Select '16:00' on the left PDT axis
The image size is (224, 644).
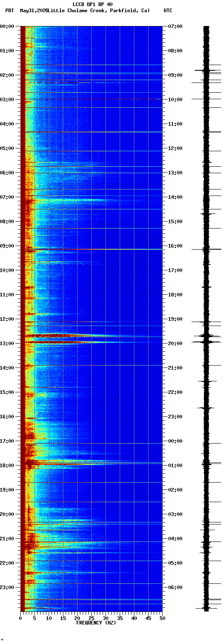[7, 417]
